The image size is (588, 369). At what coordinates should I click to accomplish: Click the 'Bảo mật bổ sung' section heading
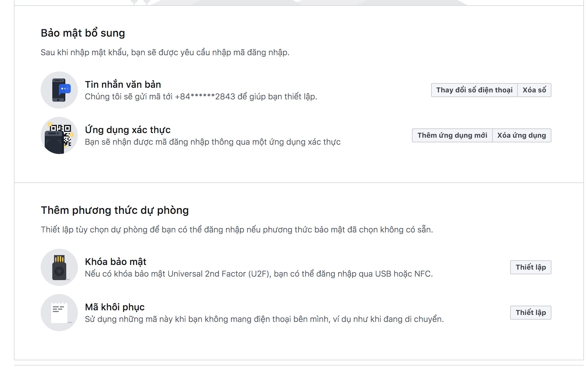tap(83, 33)
